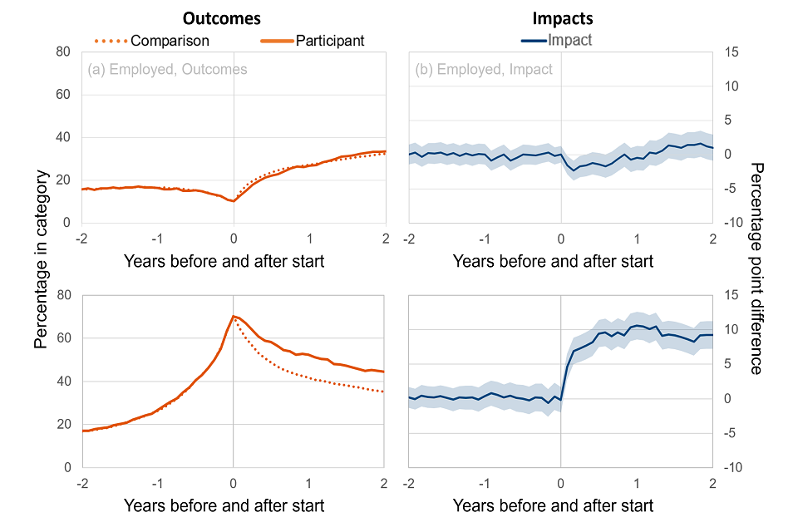Click the x-axis title under the top-right chart
The image size is (798, 532).
pos(553,261)
